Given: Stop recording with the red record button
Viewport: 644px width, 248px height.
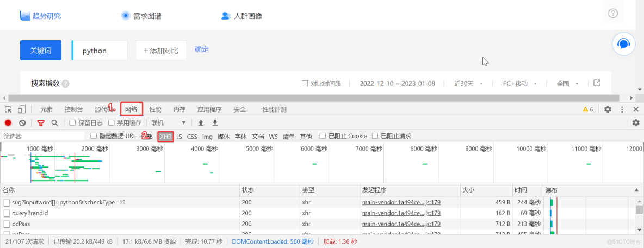Looking at the screenshot, I should [8, 123].
